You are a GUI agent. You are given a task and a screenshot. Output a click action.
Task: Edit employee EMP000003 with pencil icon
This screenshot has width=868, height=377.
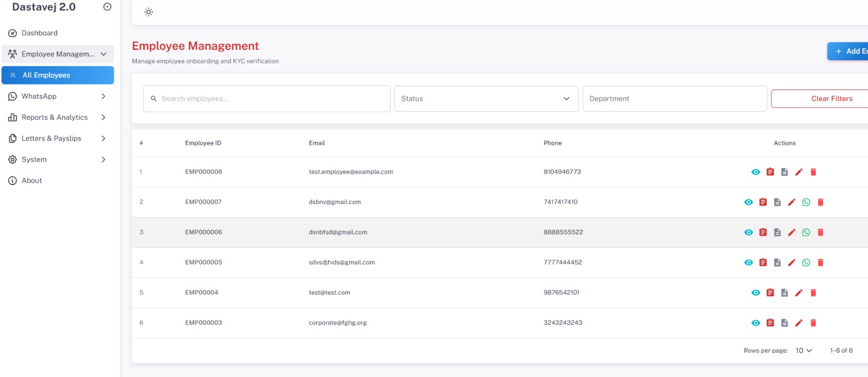[799, 323]
